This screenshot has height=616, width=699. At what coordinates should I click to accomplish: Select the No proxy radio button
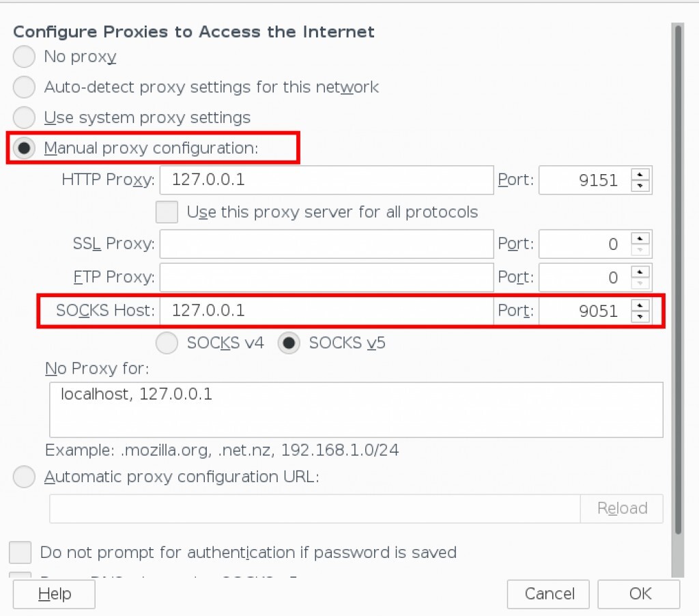(24, 57)
